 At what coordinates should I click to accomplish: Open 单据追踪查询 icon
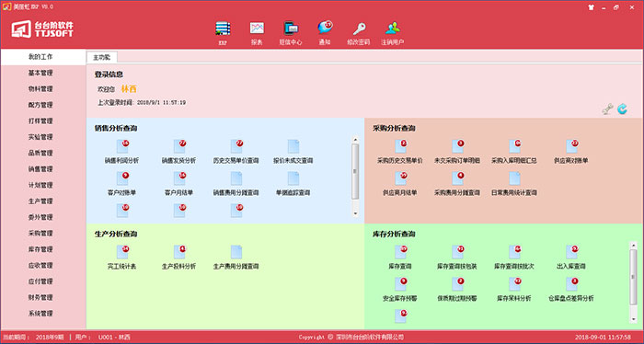[293, 178]
